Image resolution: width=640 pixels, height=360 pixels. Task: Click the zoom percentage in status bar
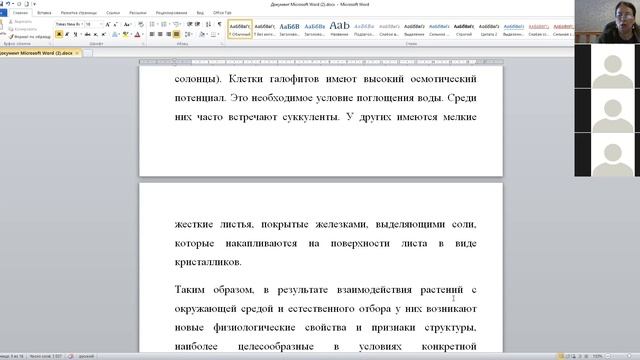click(597, 356)
